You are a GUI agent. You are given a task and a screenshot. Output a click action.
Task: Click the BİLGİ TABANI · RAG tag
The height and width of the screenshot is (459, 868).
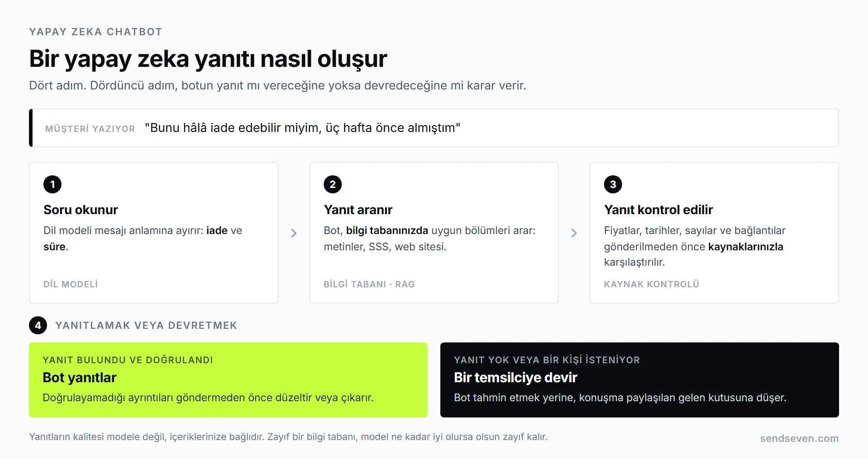369,284
